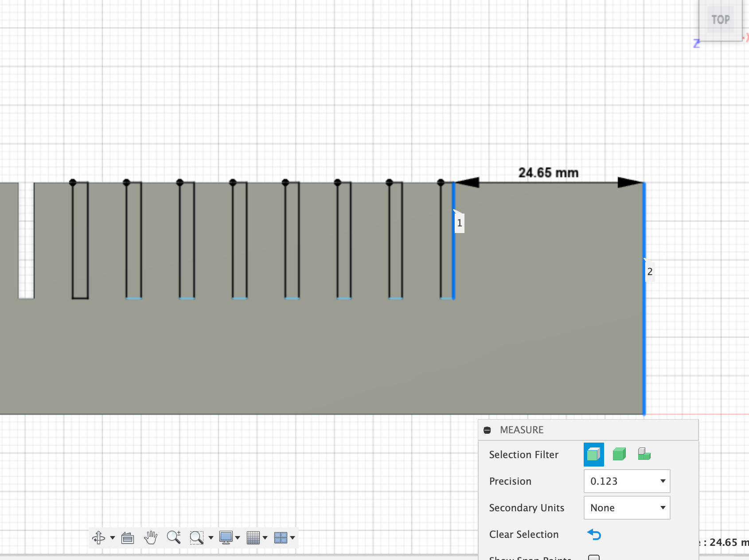Expand the Grid and Snaps dropdown arrow
The height and width of the screenshot is (560, 749).
(x=265, y=538)
